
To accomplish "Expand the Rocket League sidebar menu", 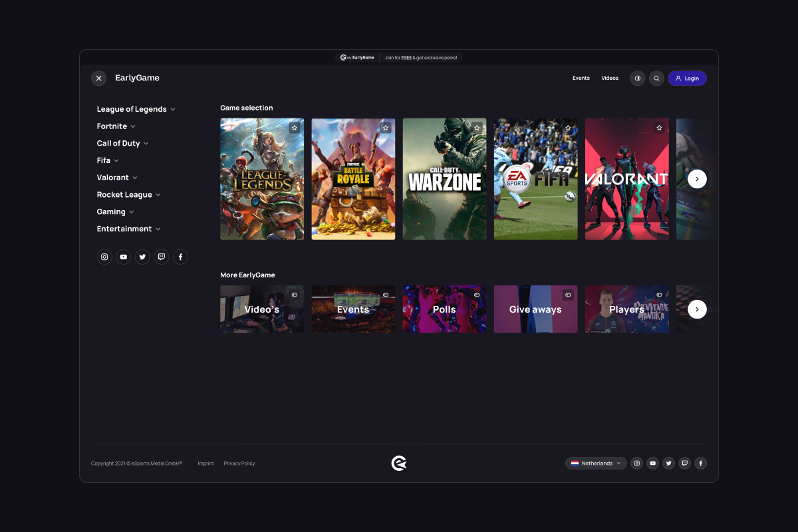I will [128, 195].
